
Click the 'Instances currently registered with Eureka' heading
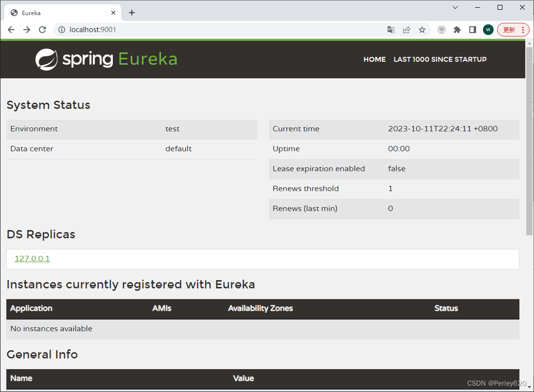tap(131, 285)
